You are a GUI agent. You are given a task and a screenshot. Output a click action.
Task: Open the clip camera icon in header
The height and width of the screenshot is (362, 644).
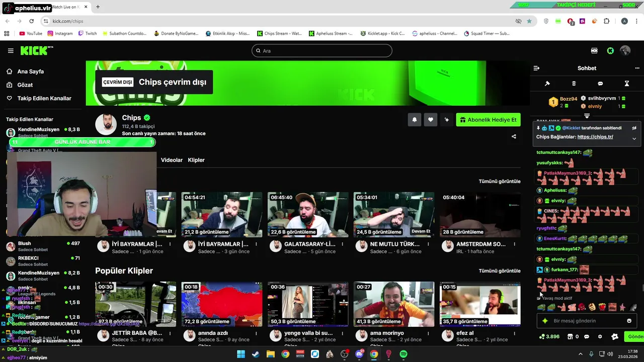pyautogui.click(x=594, y=51)
